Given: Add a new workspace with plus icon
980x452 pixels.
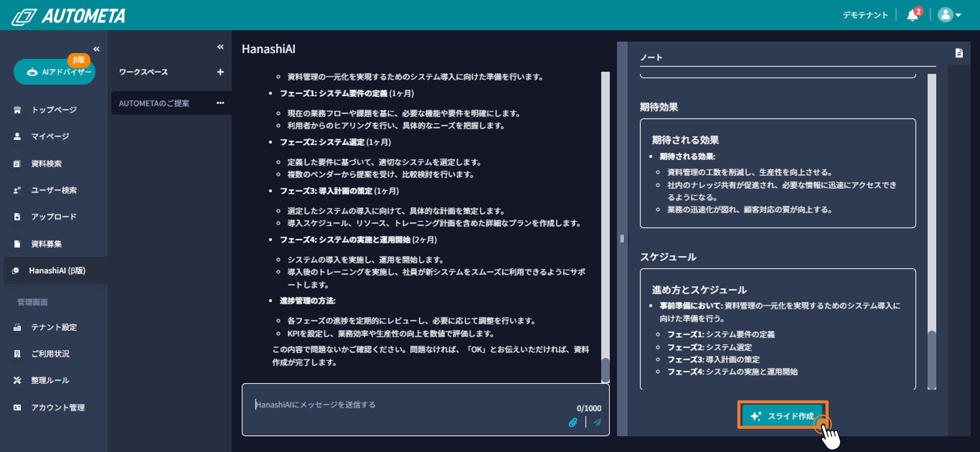Looking at the screenshot, I should click(x=220, y=72).
